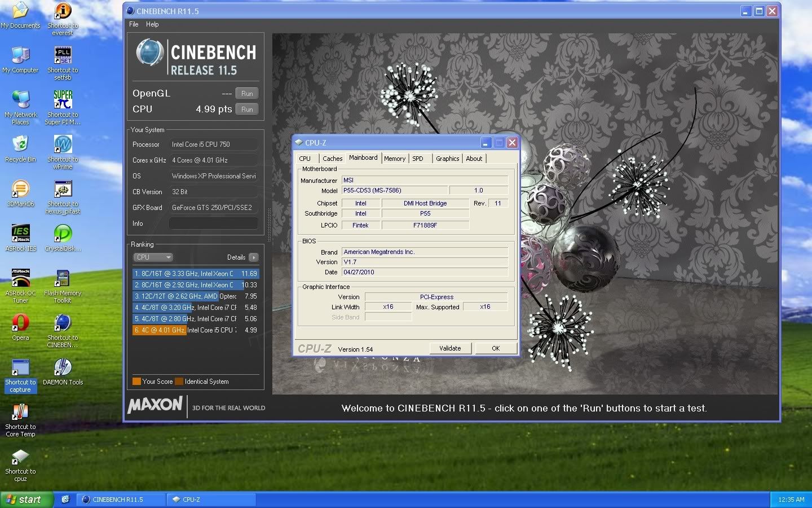Switch to CINEBENCH R11.5 taskbar button
This screenshot has height=508, width=812.
tap(121, 500)
